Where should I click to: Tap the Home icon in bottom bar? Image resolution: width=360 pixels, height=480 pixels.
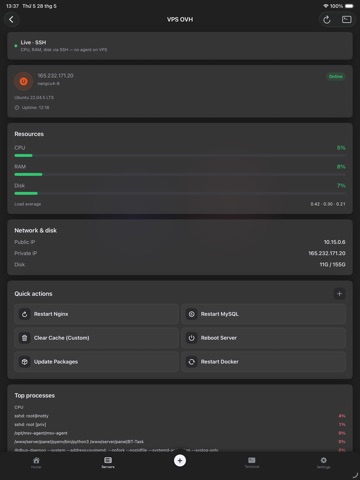coord(36,460)
